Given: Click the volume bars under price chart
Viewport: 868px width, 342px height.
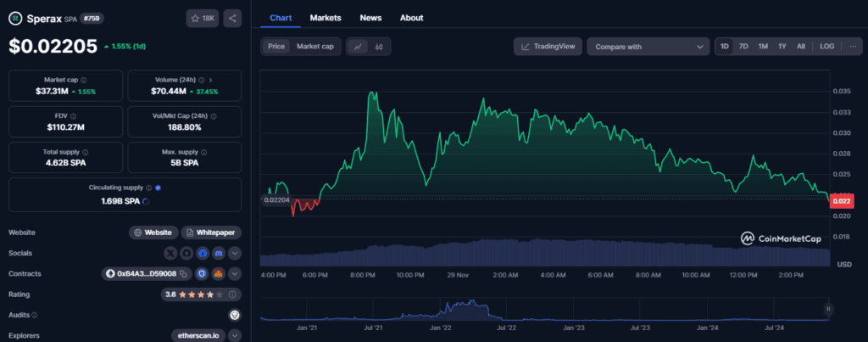Looking at the screenshot, I should [545, 253].
